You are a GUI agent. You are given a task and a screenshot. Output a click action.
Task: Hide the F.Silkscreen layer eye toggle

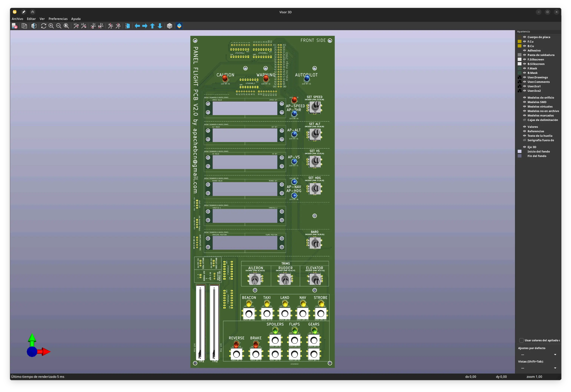524,60
